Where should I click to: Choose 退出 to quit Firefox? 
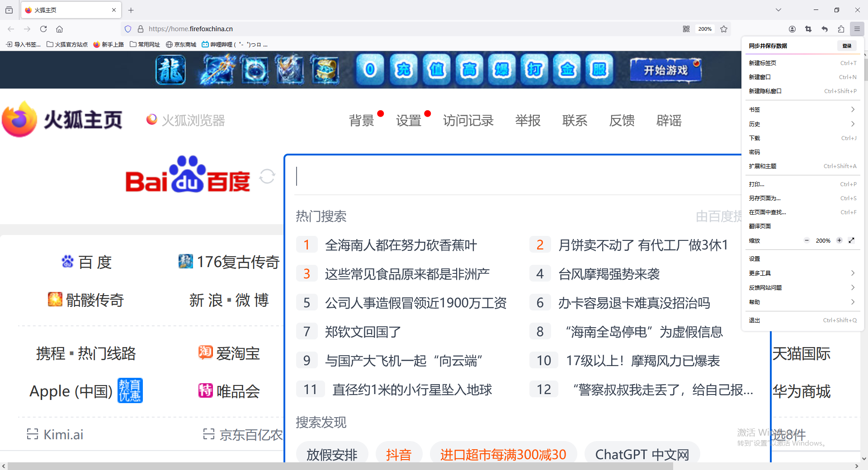[802, 320]
